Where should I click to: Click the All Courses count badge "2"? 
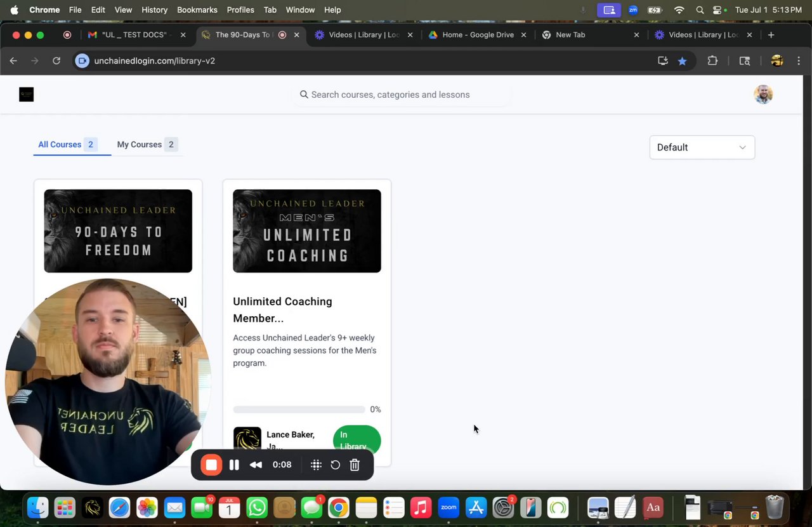click(x=91, y=145)
